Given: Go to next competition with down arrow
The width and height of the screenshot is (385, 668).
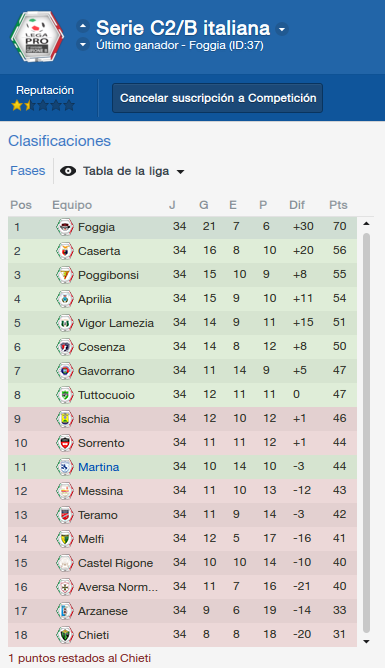Looking at the screenshot, I should pyautogui.click(x=83, y=44).
